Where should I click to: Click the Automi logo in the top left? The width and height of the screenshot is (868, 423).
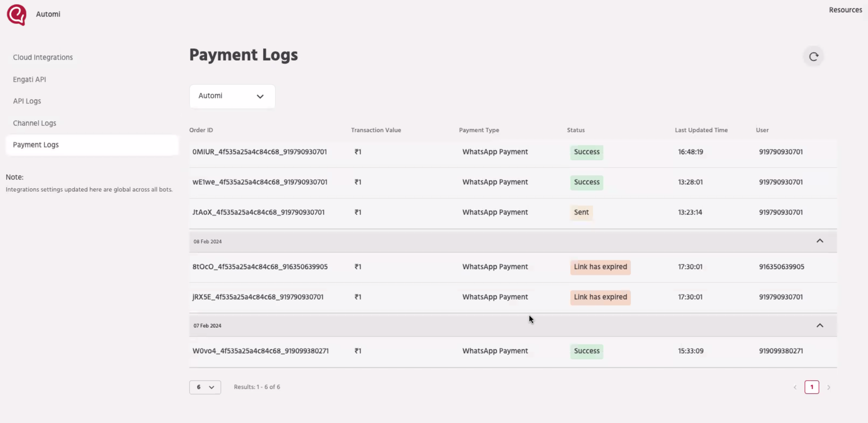[16, 14]
